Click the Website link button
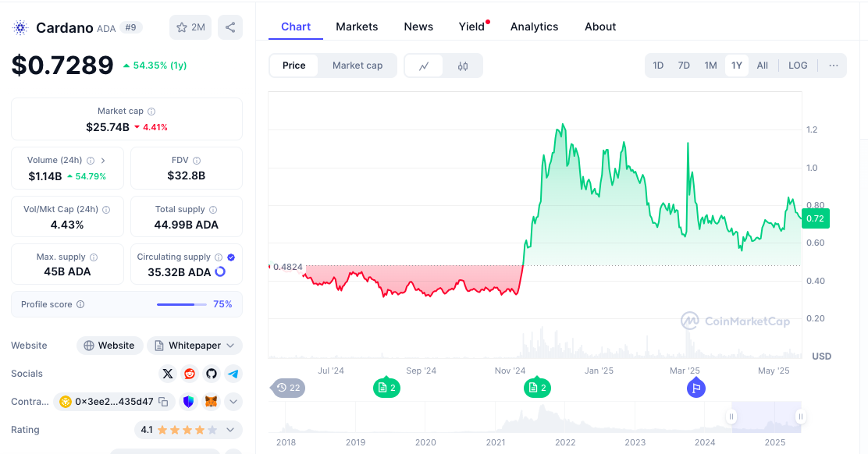868x454 pixels. [109, 346]
